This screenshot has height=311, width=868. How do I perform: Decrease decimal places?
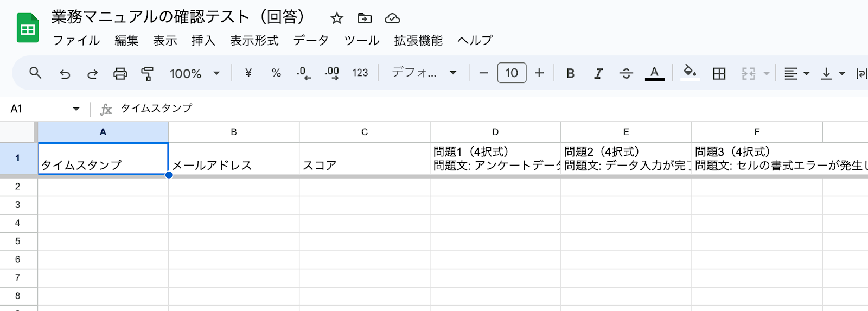tap(304, 73)
